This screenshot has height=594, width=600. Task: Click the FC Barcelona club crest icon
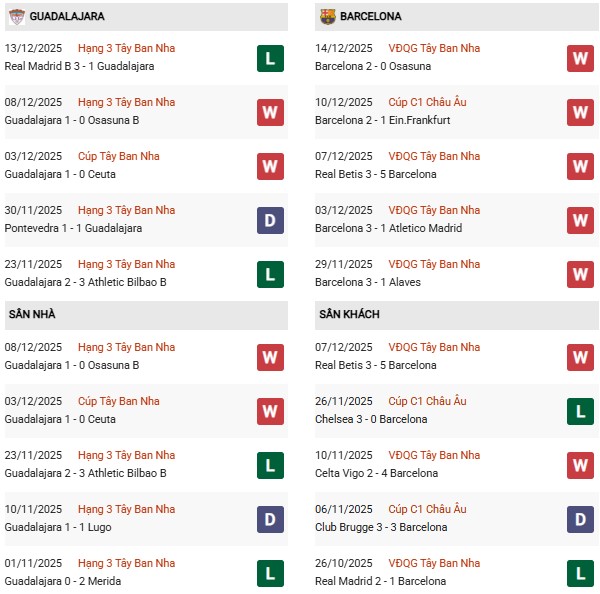point(328,17)
